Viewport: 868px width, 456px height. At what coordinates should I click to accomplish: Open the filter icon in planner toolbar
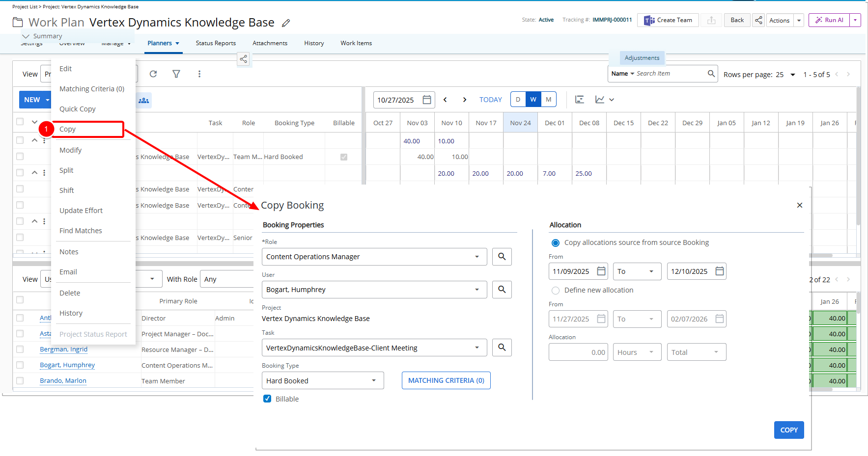(x=176, y=74)
